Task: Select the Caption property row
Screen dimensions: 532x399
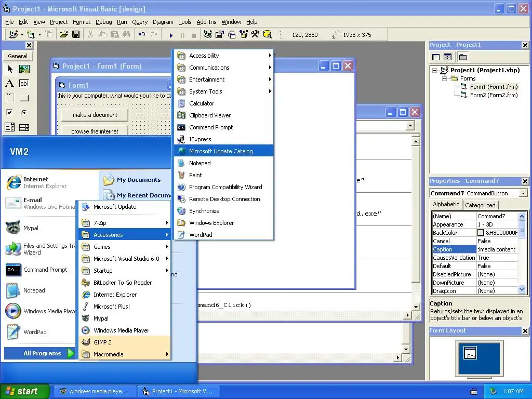Action: point(475,249)
